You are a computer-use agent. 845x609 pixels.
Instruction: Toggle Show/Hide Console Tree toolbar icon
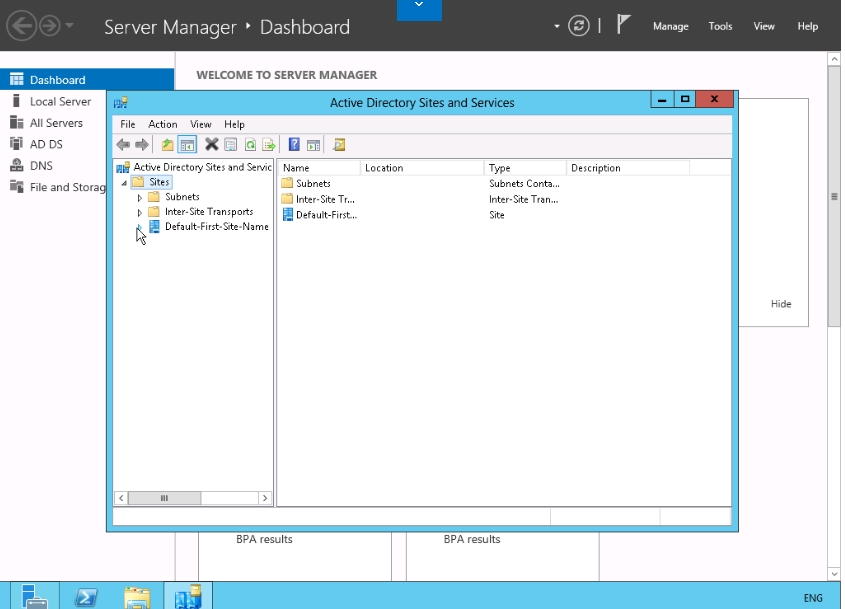[x=187, y=145]
